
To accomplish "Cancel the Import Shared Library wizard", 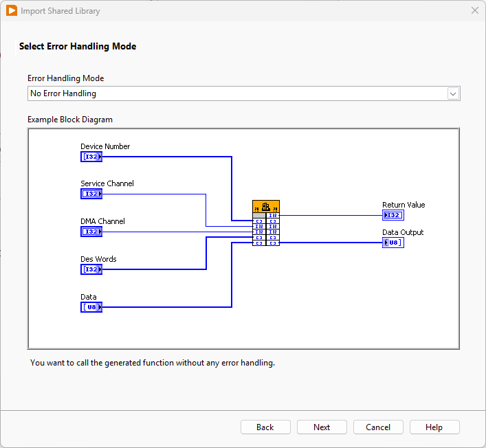I will click(378, 427).
